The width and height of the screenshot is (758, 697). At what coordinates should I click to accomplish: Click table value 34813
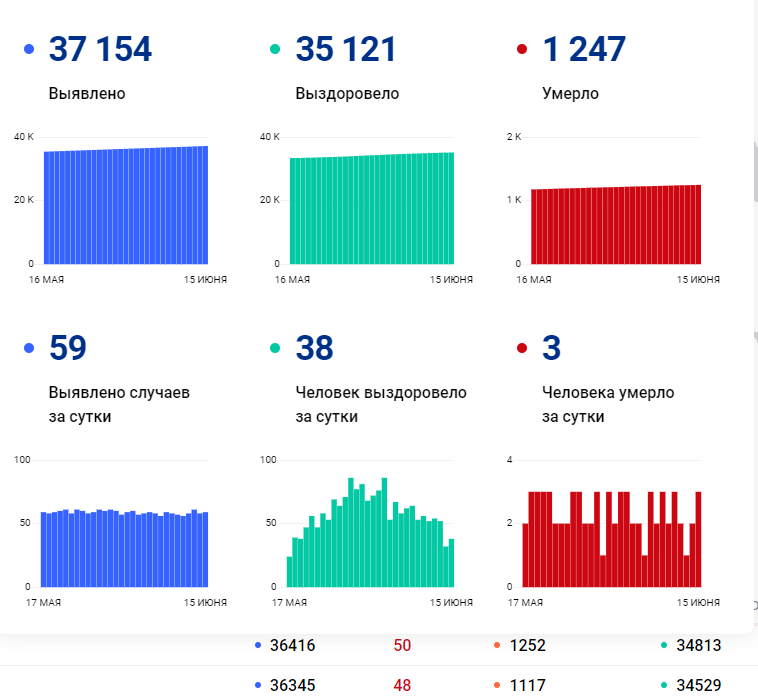(x=699, y=645)
